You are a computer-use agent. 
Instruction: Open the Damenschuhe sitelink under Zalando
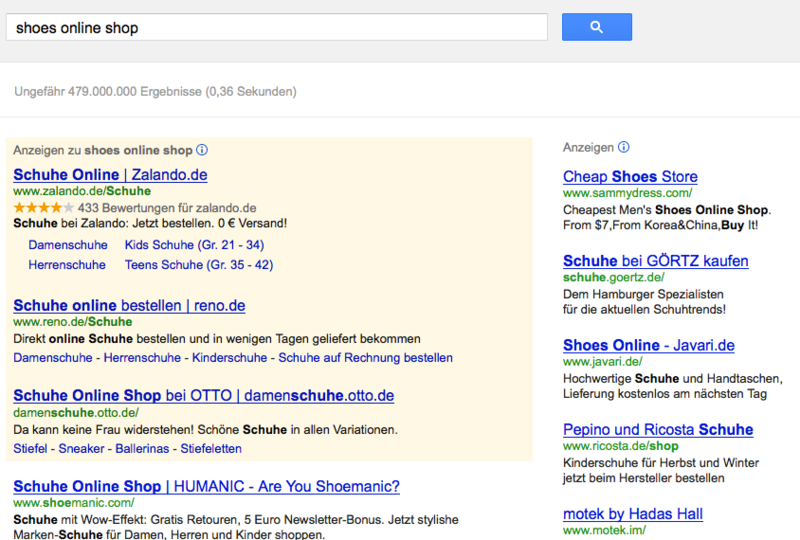[x=68, y=245]
